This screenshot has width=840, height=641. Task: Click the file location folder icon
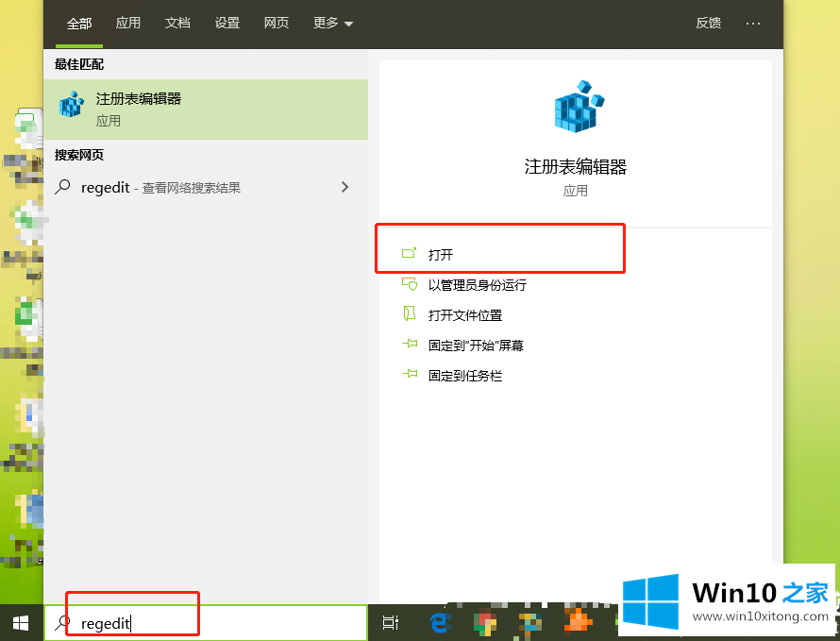[410, 313]
